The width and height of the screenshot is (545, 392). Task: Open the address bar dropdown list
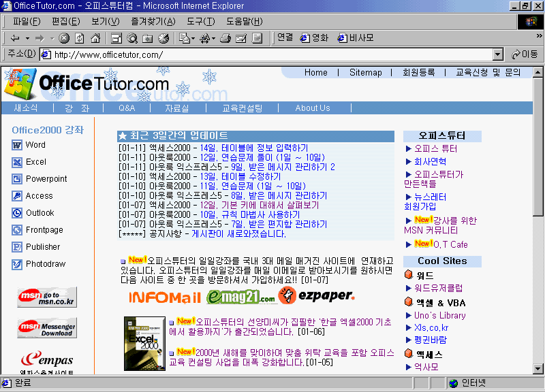(x=498, y=54)
